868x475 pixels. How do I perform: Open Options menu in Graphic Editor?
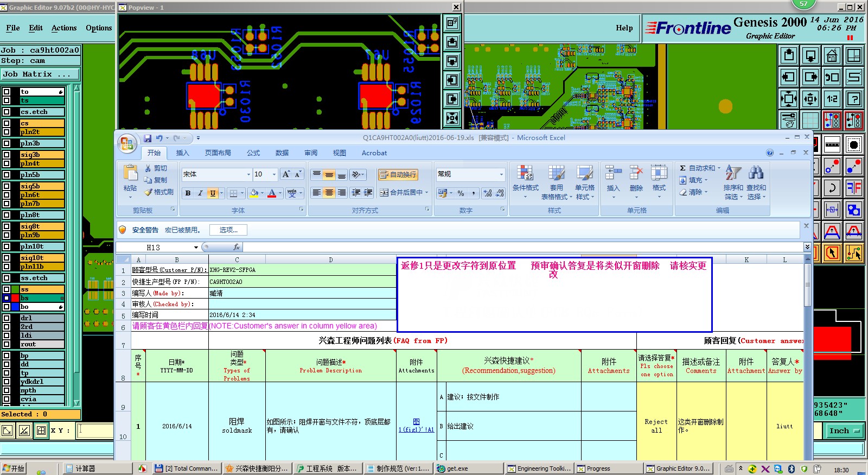click(99, 28)
